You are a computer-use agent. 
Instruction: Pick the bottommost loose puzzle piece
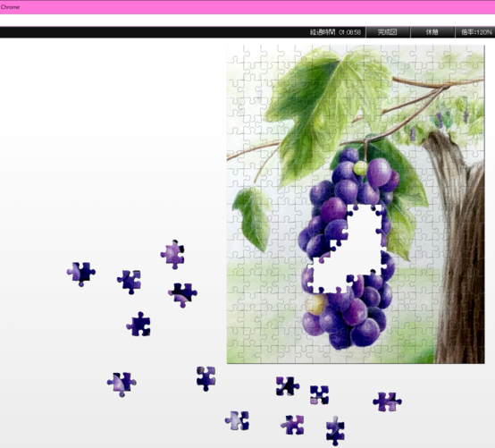(x=335, y=431)
